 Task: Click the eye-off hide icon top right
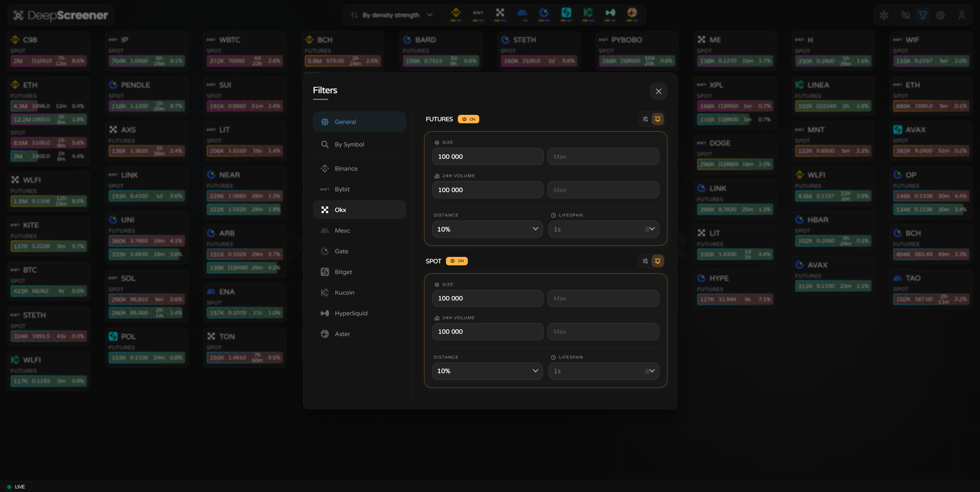pyautogui.click(x=906, y=15)
